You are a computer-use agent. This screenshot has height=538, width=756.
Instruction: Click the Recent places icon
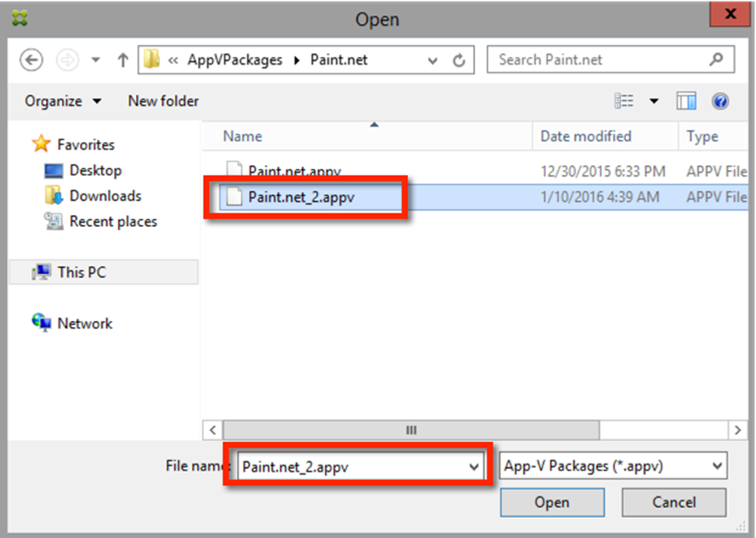53,221
